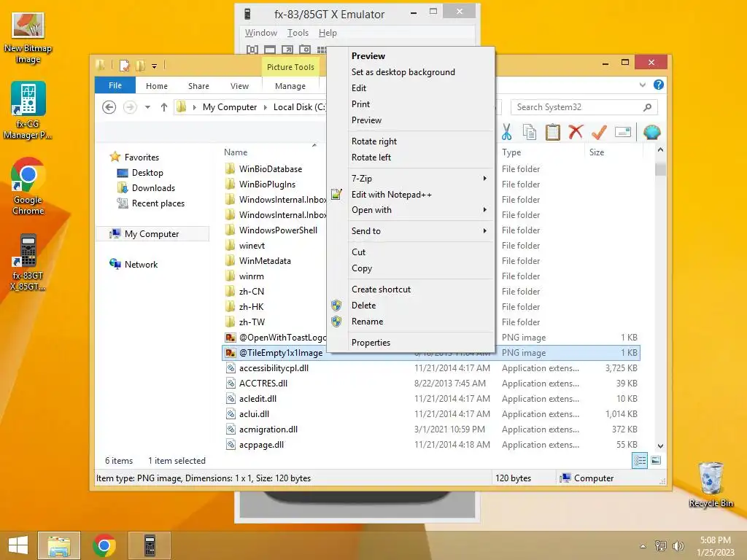Switch to Details view icon in status bar

pos(639,461)
